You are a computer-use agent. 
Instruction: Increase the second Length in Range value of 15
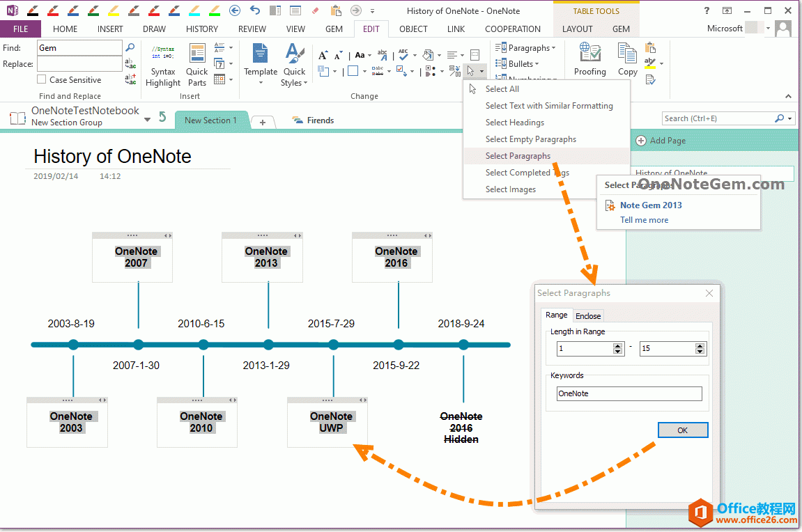tap(700, 345)
